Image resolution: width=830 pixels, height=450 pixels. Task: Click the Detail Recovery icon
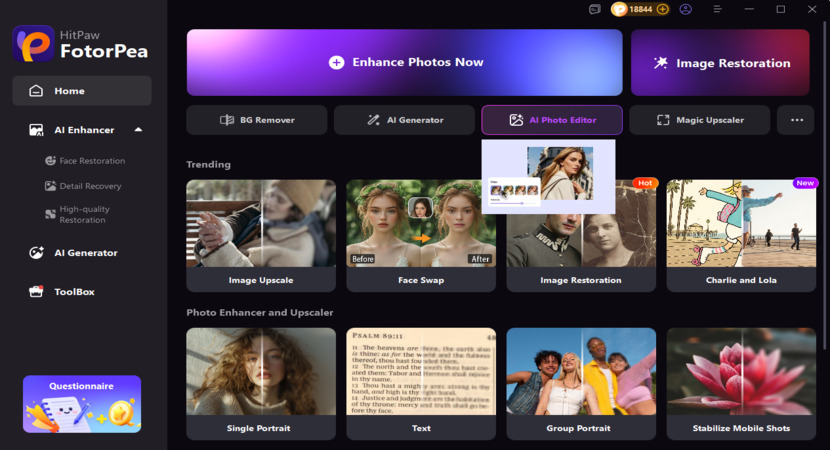pyautogui.click(x=50, y=186)
